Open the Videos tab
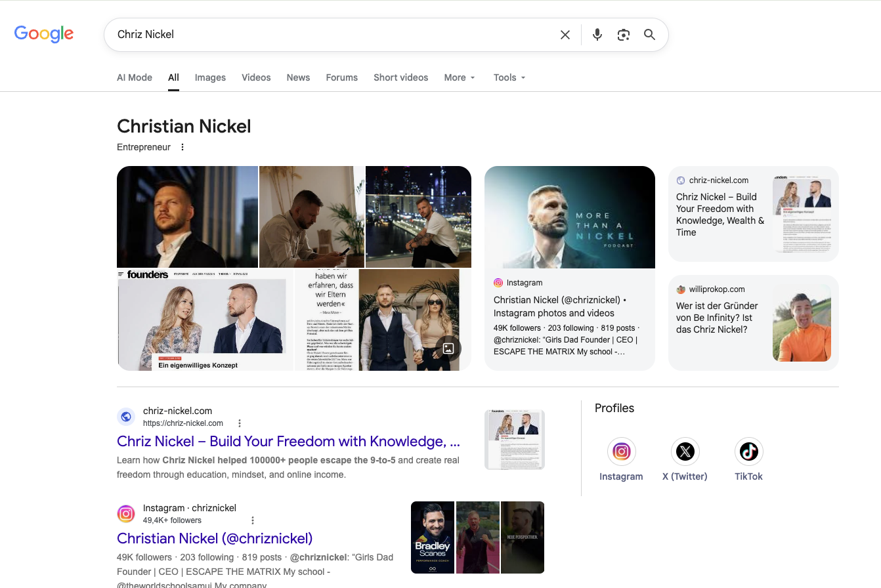This screenshot has height=588, width=881. [x=256, y=77]
